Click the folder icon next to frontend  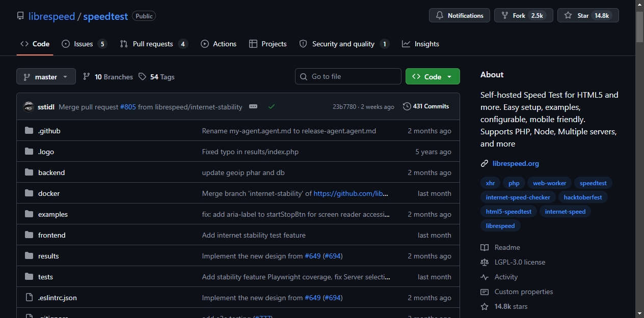tap(29, 235)
